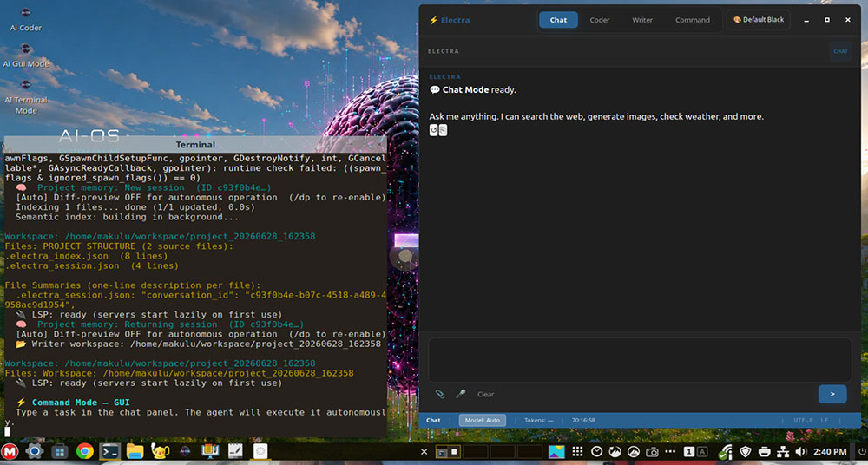Image resolution: width=868 pixels, height=465 pixels.
Task: Open the file manager folder icon
Action: 135,452
